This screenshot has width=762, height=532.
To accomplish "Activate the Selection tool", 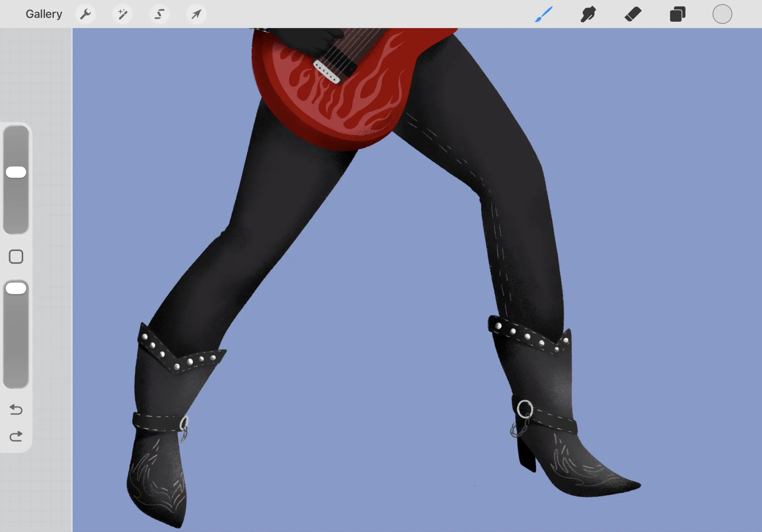I will tap(159, 14).
